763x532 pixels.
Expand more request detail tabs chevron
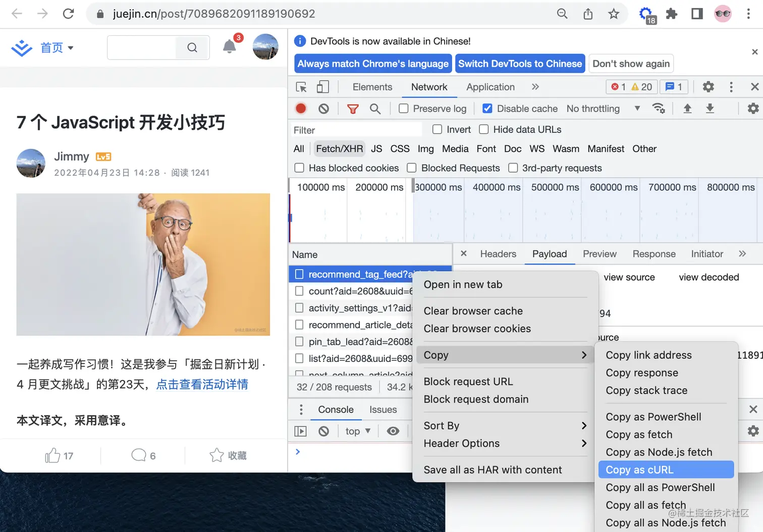pyautogui.click(x=742, y=254)
